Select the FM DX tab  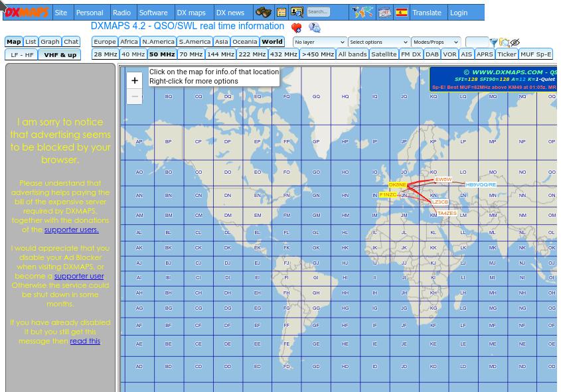point(411,54)
